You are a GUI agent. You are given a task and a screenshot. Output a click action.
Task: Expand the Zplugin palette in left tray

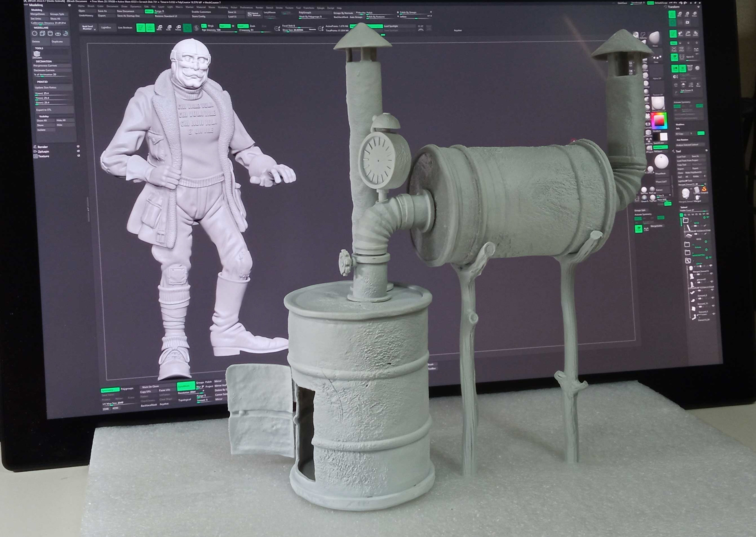(x=43, y=151)
